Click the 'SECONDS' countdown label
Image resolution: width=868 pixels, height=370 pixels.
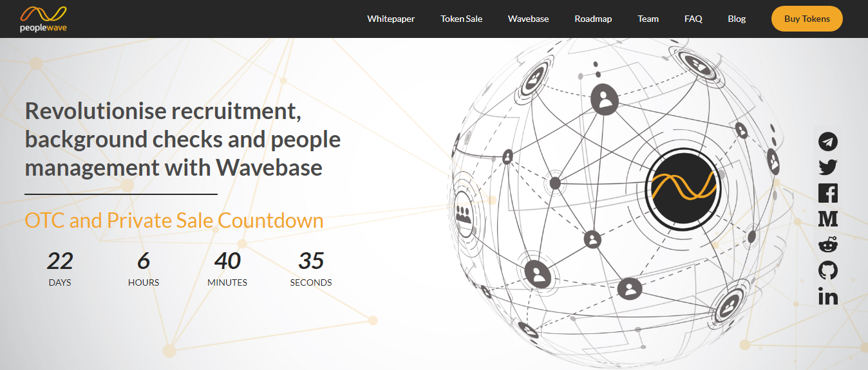[x=311, y=282]
